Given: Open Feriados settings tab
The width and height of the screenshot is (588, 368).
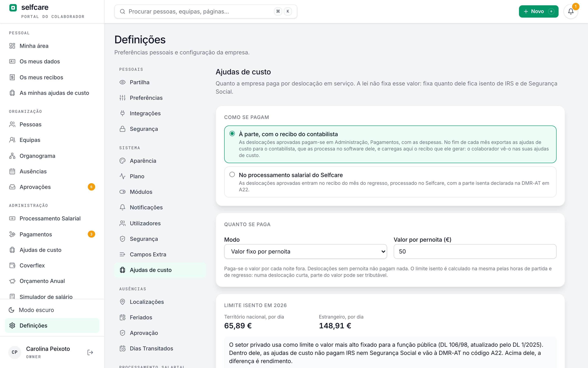Looking at the screenshot, I should point(160,317).
